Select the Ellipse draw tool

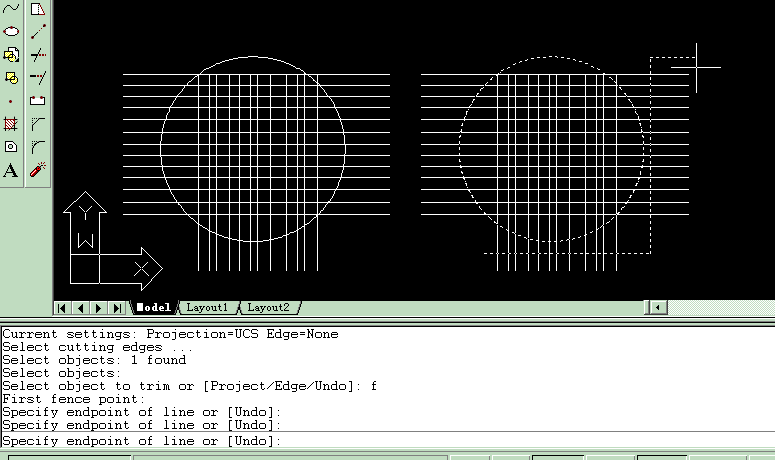[x=11, y=32]
